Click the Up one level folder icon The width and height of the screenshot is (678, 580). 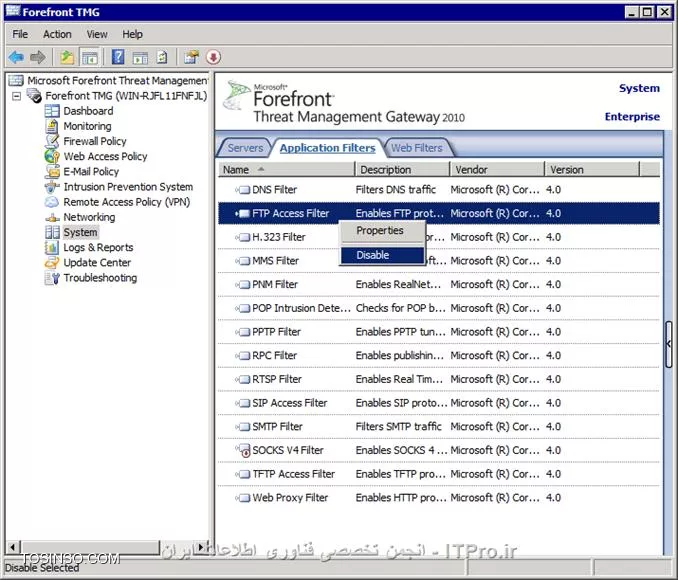coord(67,57)
